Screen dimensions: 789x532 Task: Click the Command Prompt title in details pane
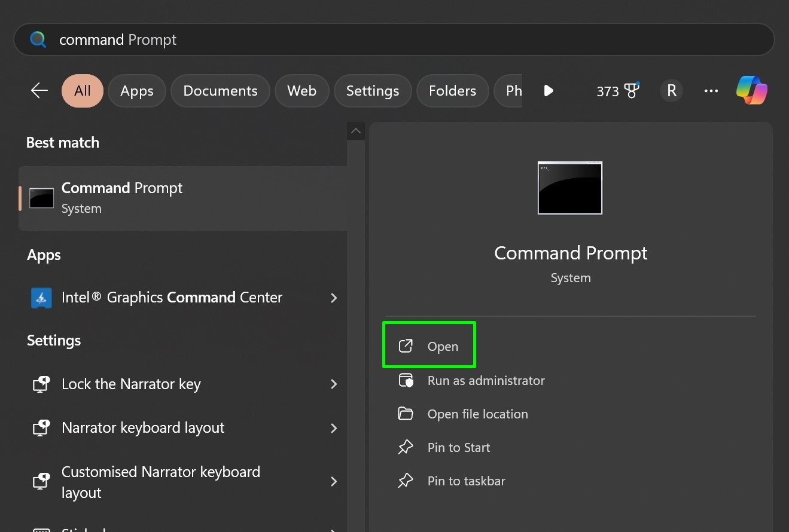click(x=571, y=253)
